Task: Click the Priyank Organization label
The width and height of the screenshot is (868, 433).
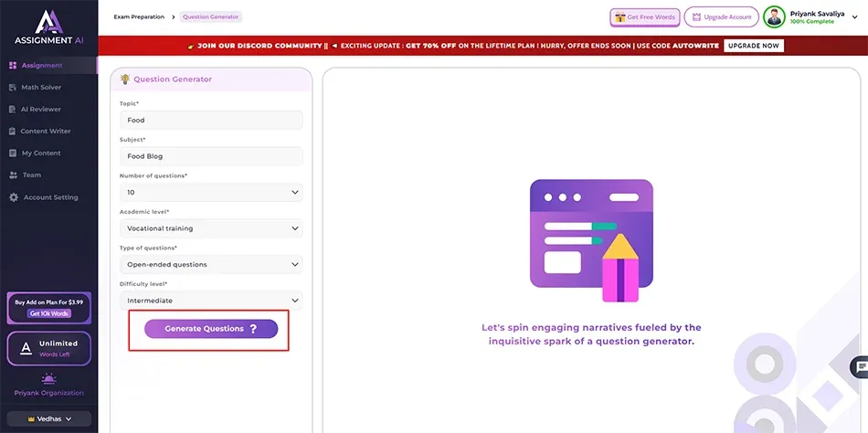Action: [48, 393]
